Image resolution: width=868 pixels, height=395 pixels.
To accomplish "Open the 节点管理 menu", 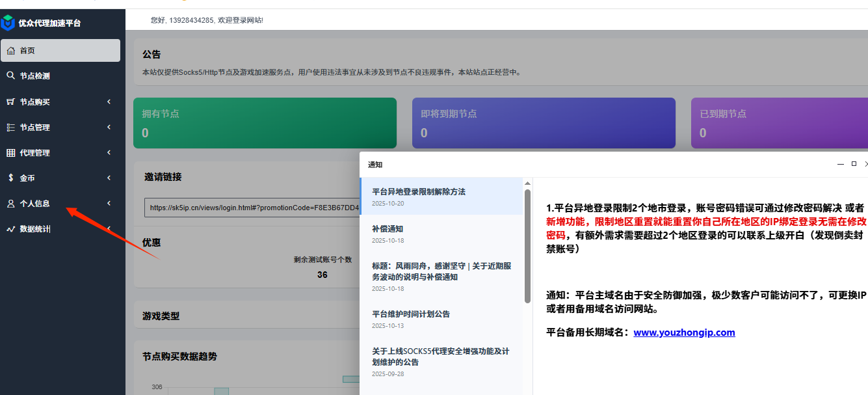I will [60, 127].
